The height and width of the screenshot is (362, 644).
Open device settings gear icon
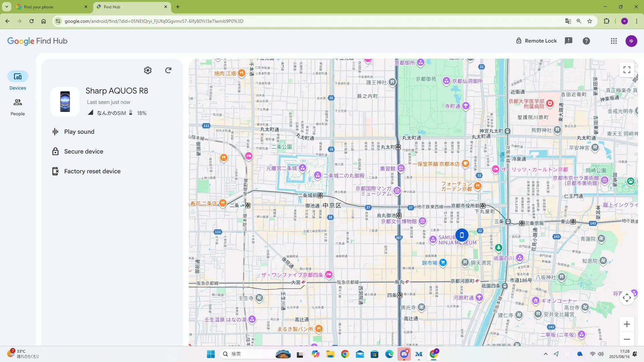(148, 70)
